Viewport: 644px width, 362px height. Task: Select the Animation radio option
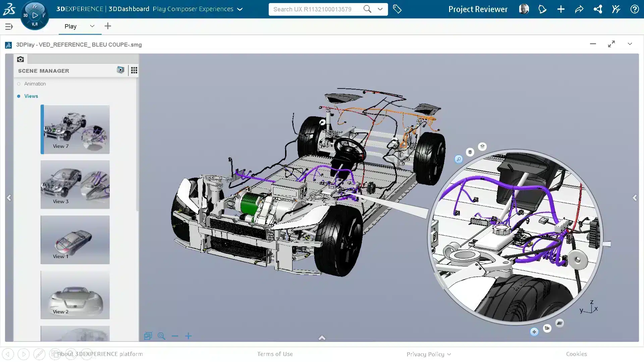coord(19,84)
